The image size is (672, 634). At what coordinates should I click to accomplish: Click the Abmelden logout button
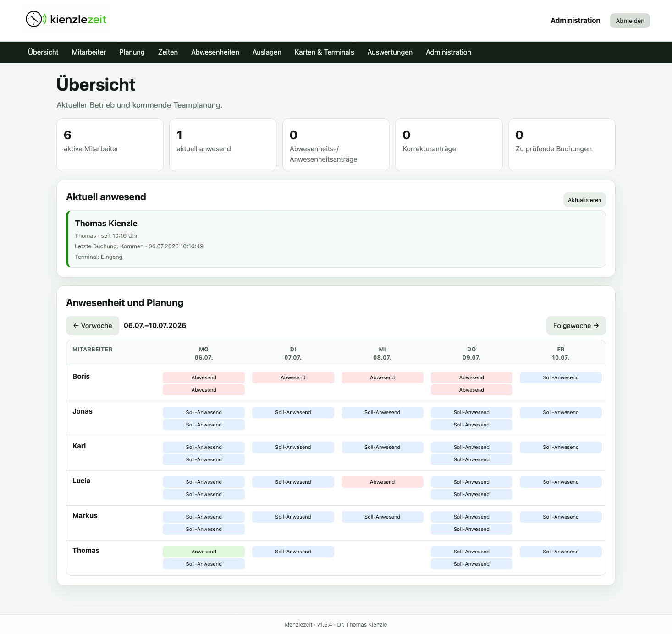[x=630, y=21]
